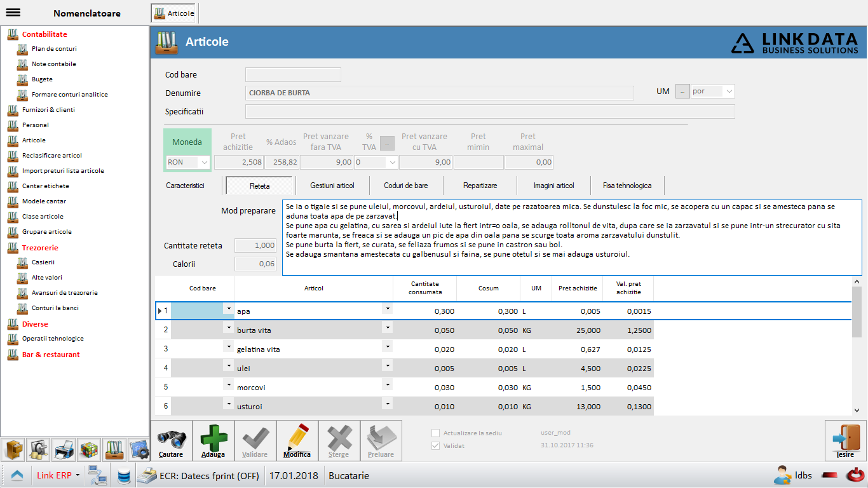The width and height of the screenshot is (868, 488).
Task: Open the Cod bare dropdown in row 3
Action: coord(228,346)
